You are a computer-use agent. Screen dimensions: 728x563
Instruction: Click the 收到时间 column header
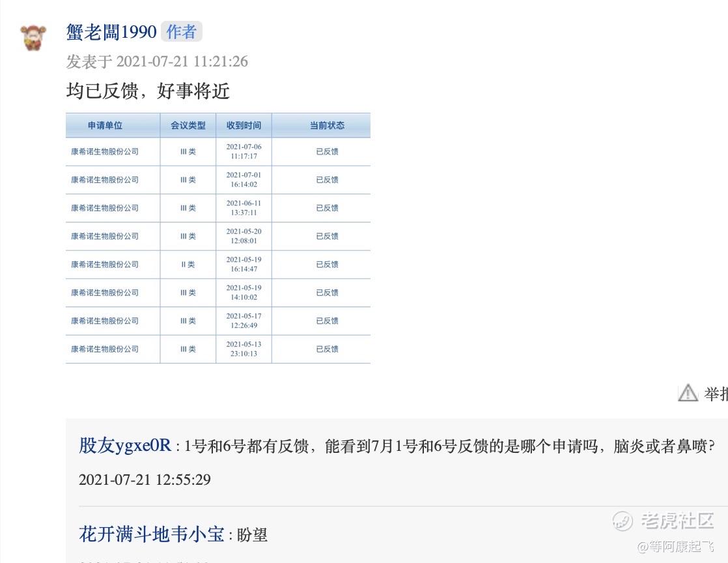pyautogui.click(x=244, y=125)
